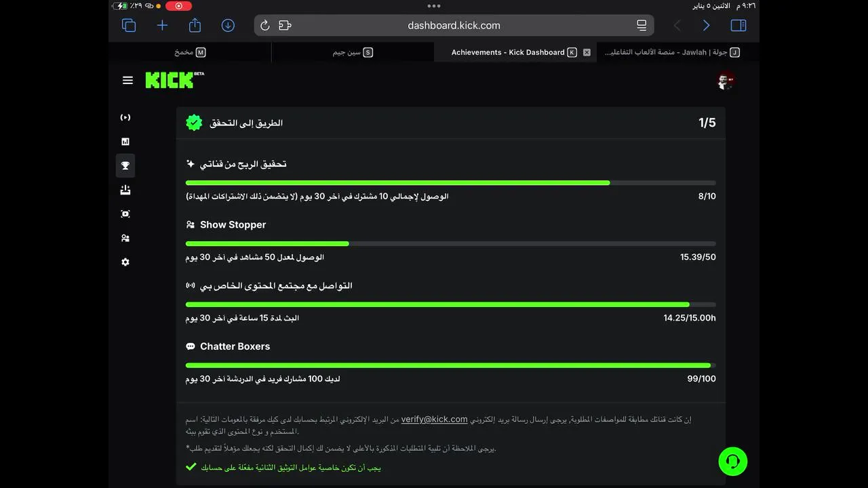This screenshot has width=868, height=488.
Task: Click the 1/5 verification count
Action: (x=707, y=123)
